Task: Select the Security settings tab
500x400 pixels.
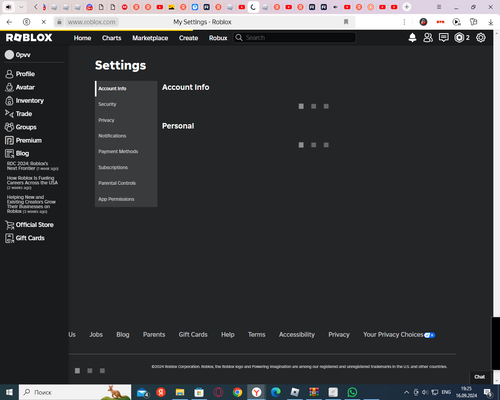Action: (x=126, y=104)
